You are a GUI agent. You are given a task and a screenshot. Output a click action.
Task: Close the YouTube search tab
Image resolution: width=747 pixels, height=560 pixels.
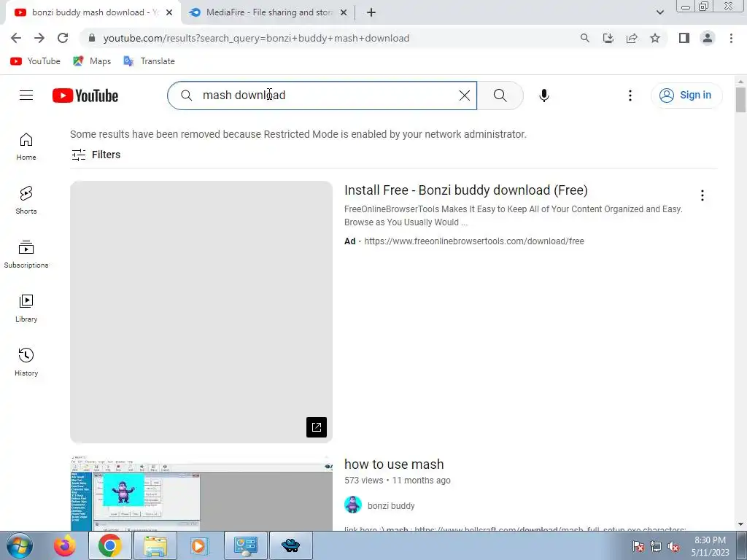pyautogui.click(x=169, y=13)
